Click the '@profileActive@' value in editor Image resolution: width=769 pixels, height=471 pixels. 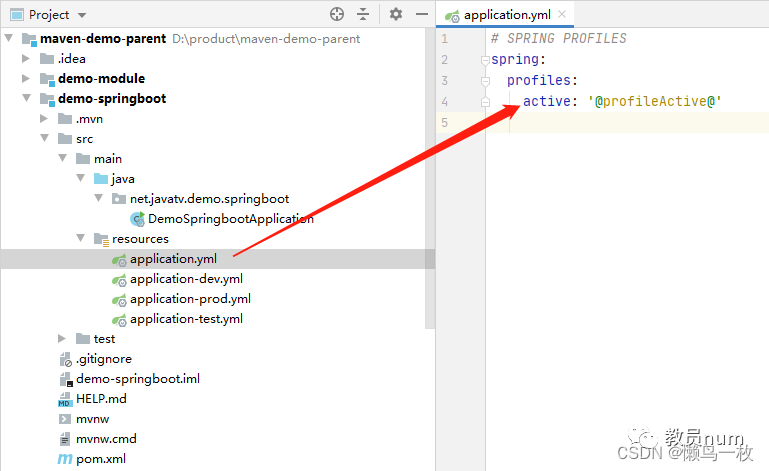click(655, 101)
